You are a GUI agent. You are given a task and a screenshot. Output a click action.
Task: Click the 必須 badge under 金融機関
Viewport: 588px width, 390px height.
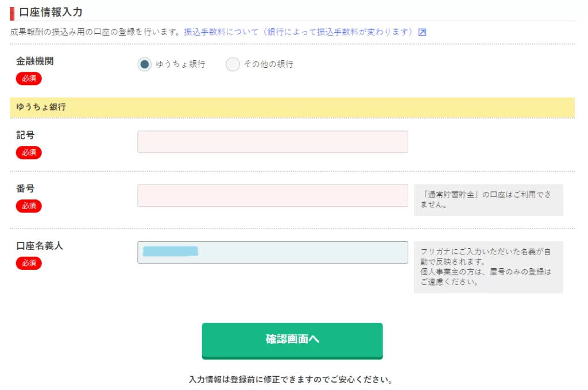click(29, 79)
